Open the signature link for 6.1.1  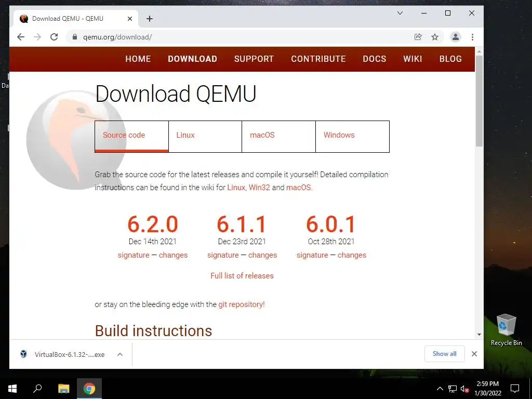click(x=223, y=255)
